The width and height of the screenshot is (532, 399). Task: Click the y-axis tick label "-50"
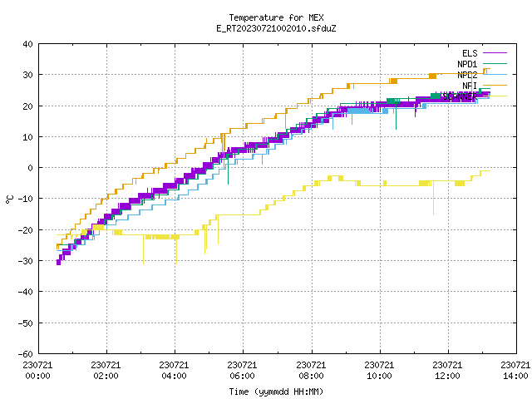pyautogui.click(x=26, y=323)
